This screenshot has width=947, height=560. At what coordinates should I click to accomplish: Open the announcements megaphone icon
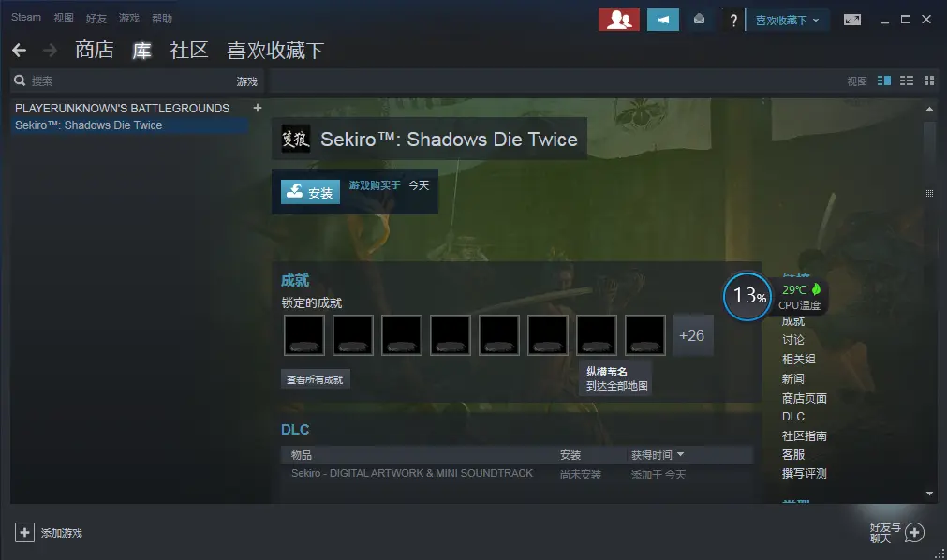coord(662,20)
